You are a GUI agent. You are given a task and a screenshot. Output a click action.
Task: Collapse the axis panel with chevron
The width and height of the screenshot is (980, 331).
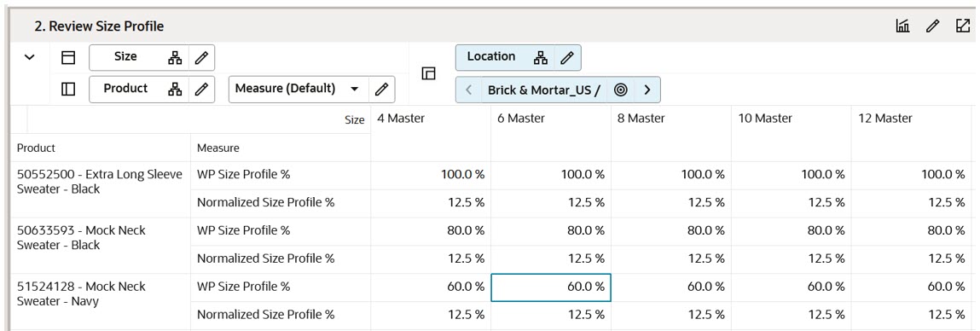click(x=29, y=57)
